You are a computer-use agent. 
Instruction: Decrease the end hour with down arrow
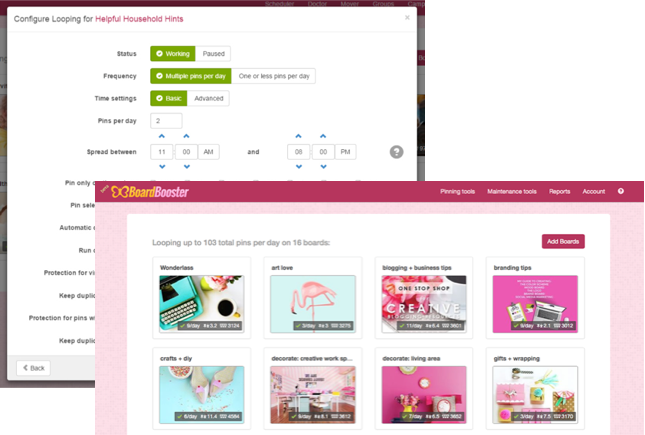[x=299, y=167]
